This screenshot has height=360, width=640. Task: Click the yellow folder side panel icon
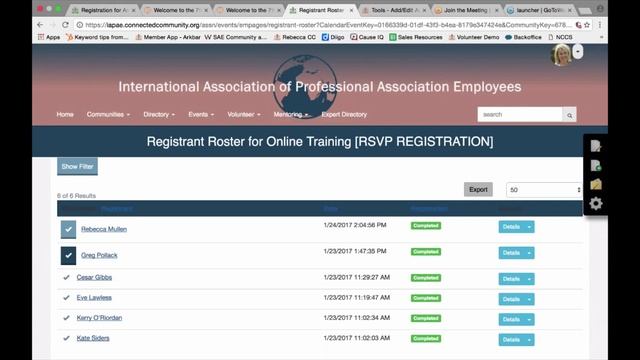596,184
